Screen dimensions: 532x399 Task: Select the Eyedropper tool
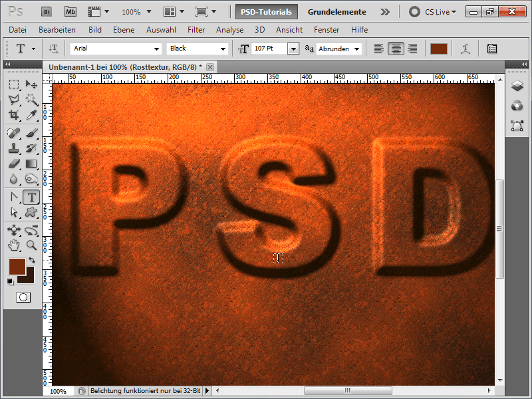coord(31,115)
